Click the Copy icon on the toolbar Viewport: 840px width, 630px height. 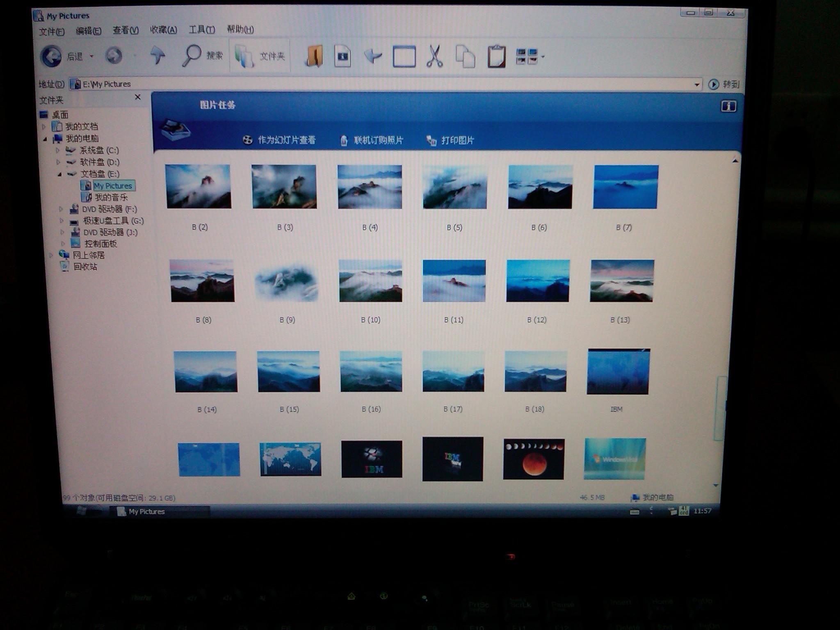(x=465, y=56)
